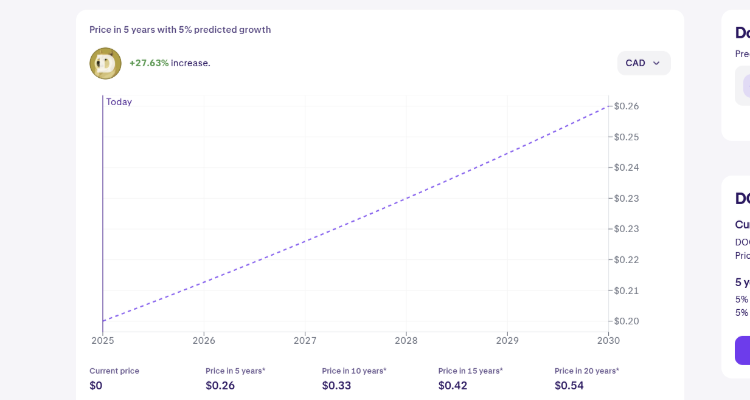
Task: Click the $0.26 y-axis price label
Action: click(627, 106)
